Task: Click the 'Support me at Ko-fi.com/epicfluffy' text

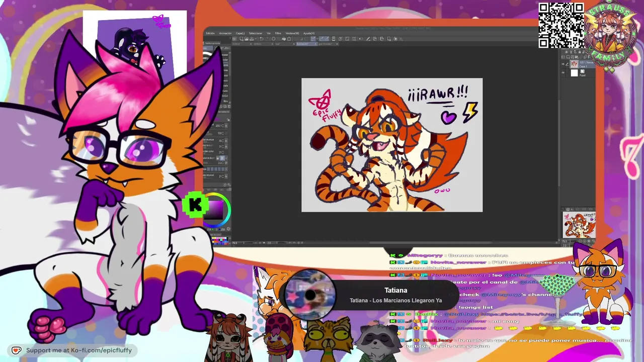Action: (79, 350)
